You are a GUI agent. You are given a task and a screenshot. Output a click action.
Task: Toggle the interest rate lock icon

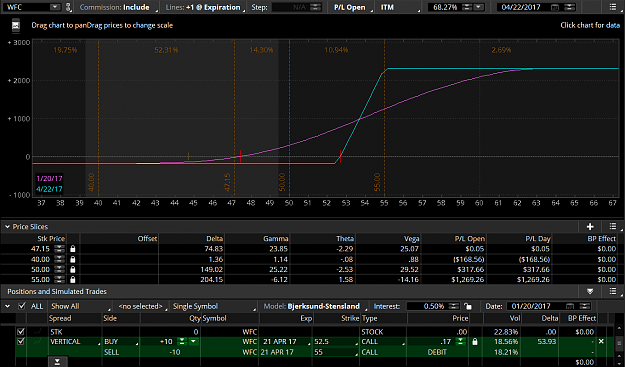pos(468,306)
